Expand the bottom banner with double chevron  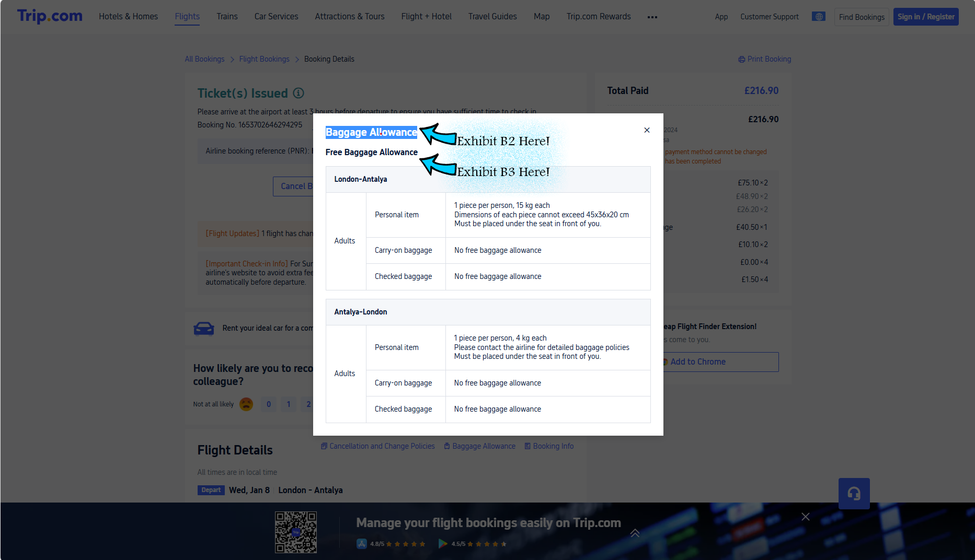[x=635, y=533]
